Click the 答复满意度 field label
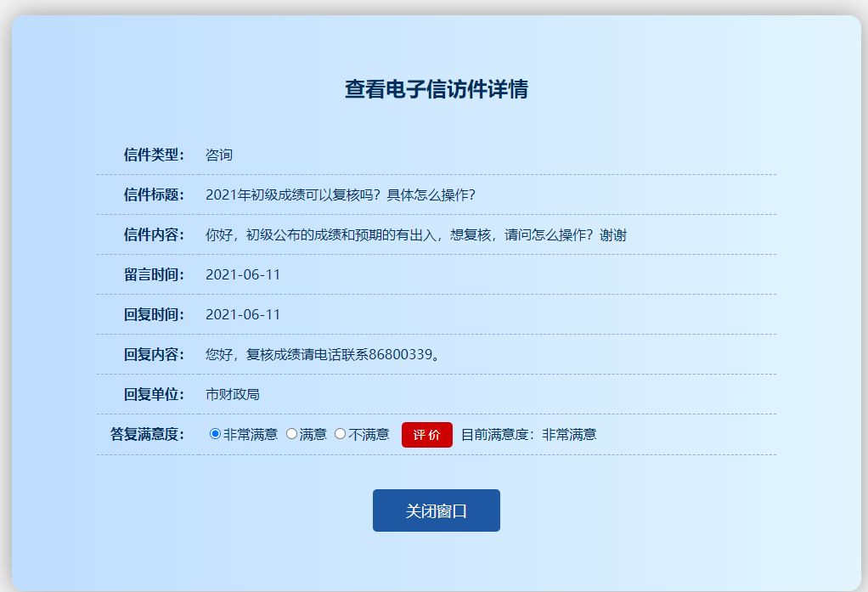Viewport: 868px width, 592px height. pos(147,434)
